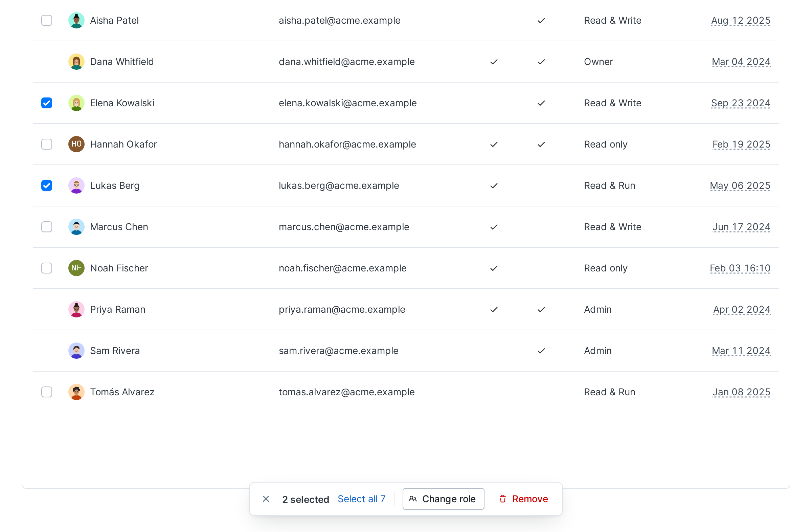Image resolution: width=812 pixels, height=532 pixels.
Task: Clear selection with the X icon
Action: click(x=266, y=499)
